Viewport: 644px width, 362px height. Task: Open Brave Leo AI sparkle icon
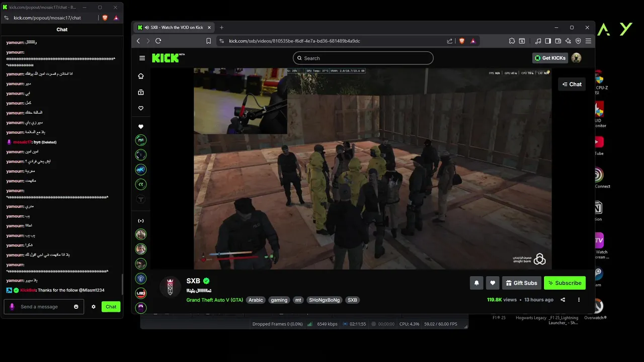tap(568, 41)
